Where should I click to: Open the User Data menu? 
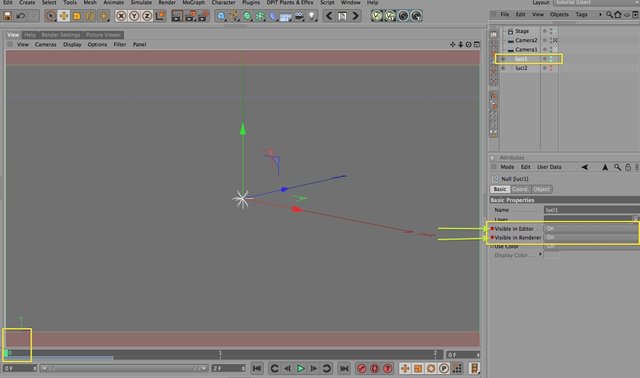coord(549,167)
